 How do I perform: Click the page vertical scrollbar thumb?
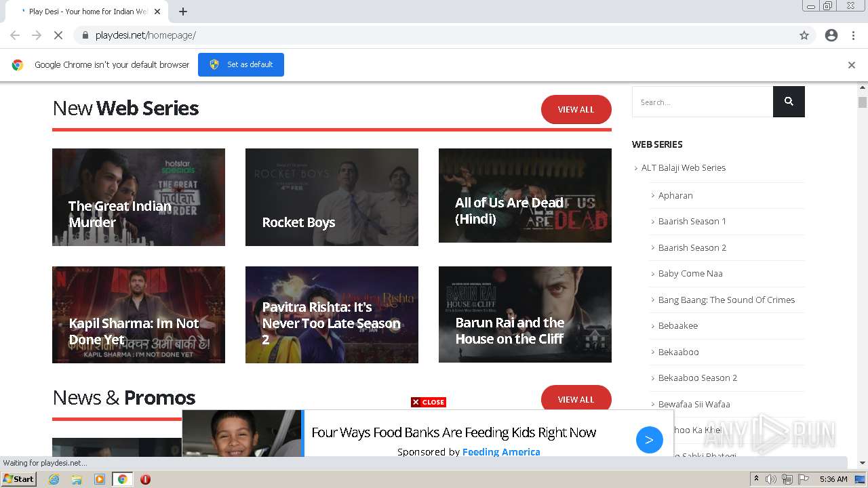pos(863,102)
